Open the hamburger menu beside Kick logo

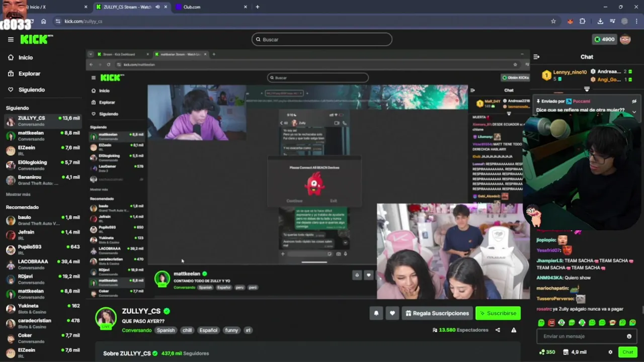tap(11, 39)
